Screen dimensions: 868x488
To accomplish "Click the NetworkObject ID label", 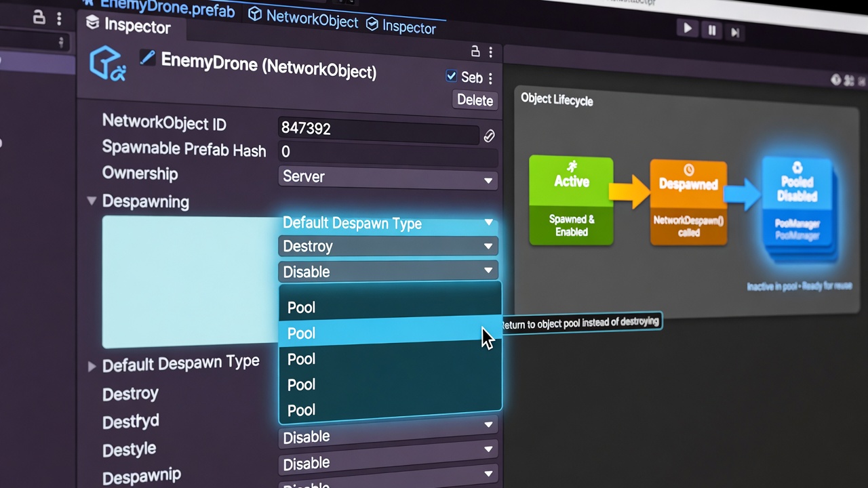I will [x=164, y=123].
